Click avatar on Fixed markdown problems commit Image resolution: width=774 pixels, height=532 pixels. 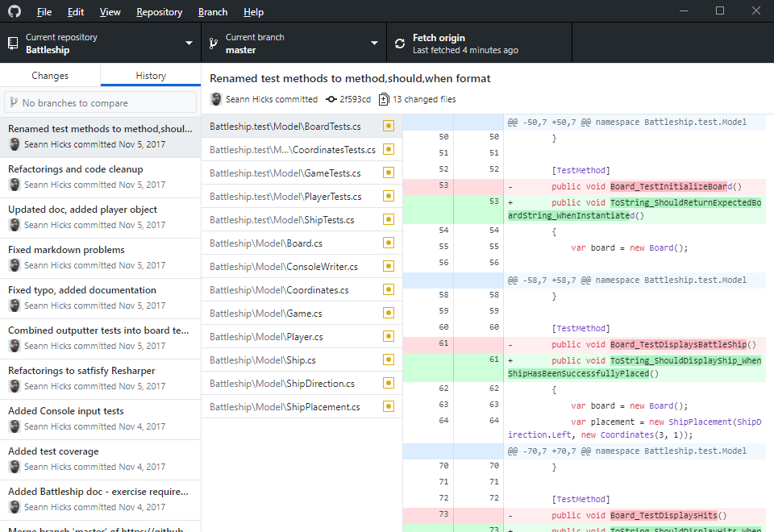point(15,265)
